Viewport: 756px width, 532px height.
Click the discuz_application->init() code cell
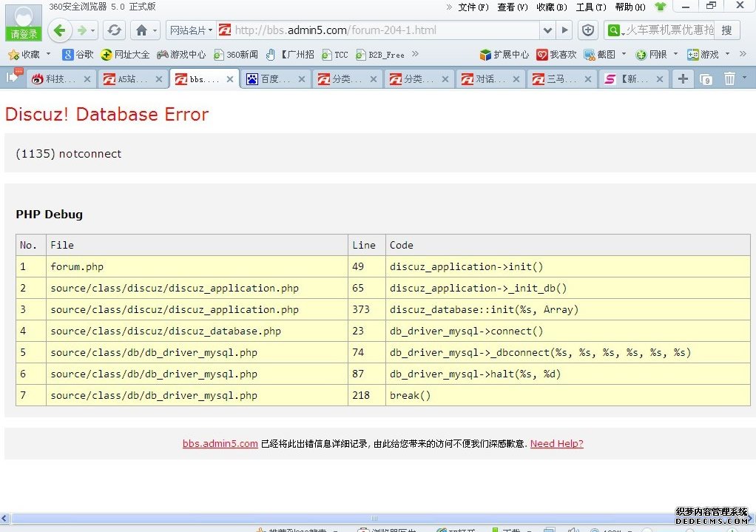coord(568,266)
